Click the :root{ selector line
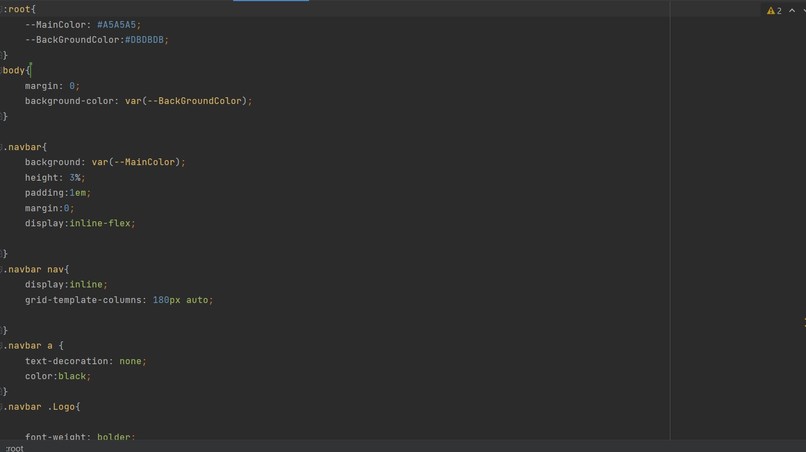Viewport: 806px width, 452px height. 19,9
